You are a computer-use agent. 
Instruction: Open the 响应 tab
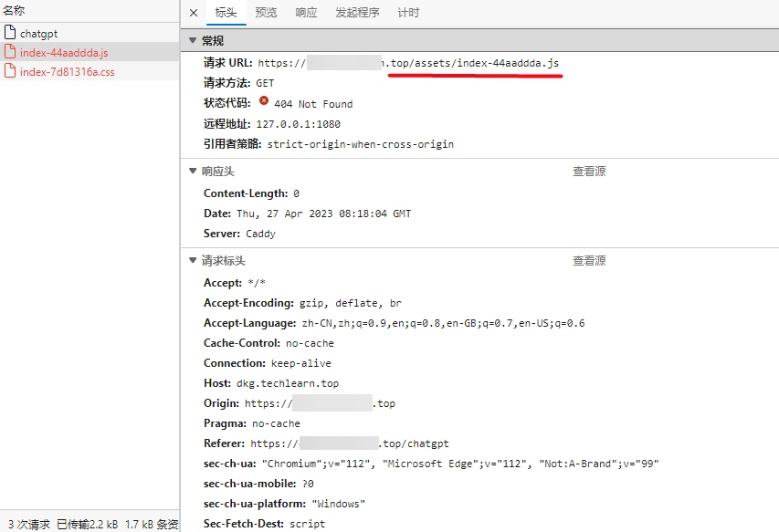306,13
